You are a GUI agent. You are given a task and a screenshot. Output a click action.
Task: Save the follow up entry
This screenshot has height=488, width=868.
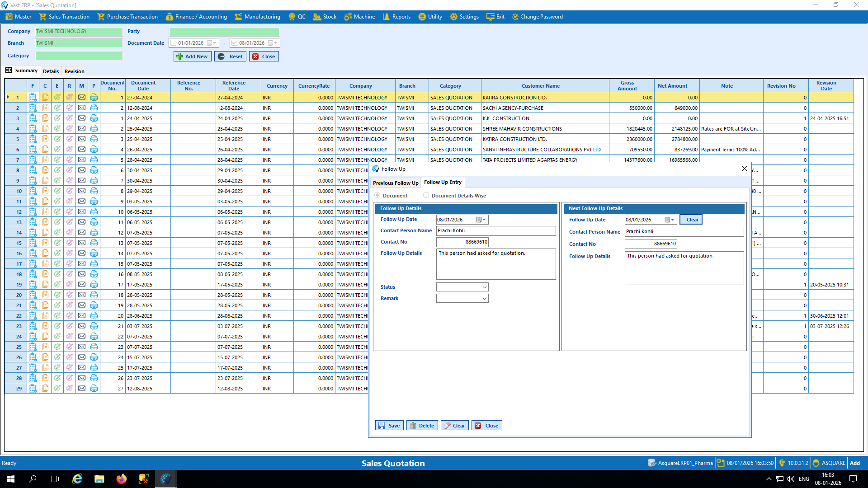389,426
